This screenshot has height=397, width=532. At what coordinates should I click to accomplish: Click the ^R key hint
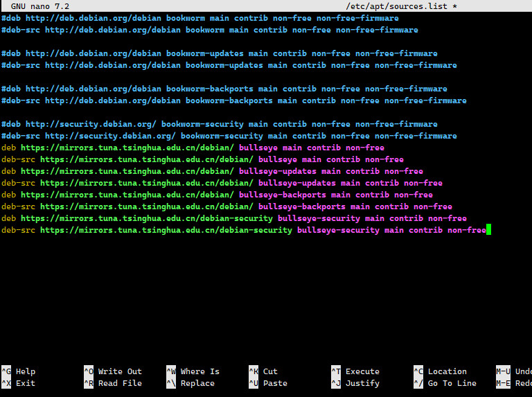[x=89, y=383]
